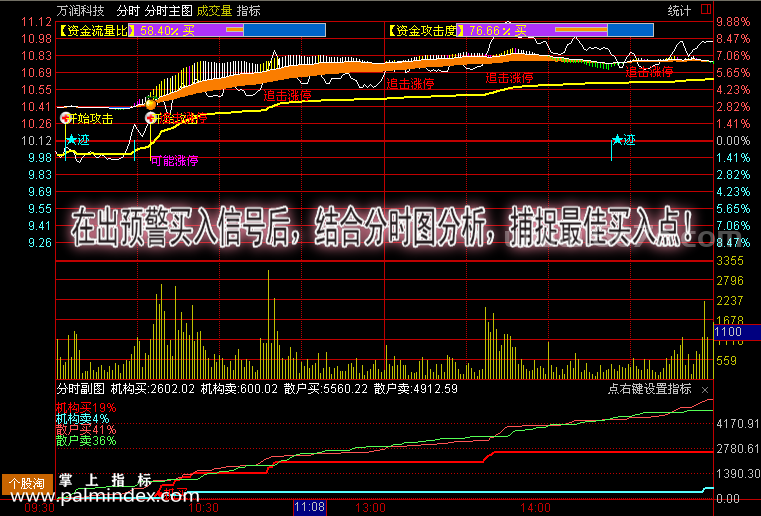This screenshot has width=761, height=516.
Task: Click the 开始攻击 signal marker icon
Action: coord(66,118)
